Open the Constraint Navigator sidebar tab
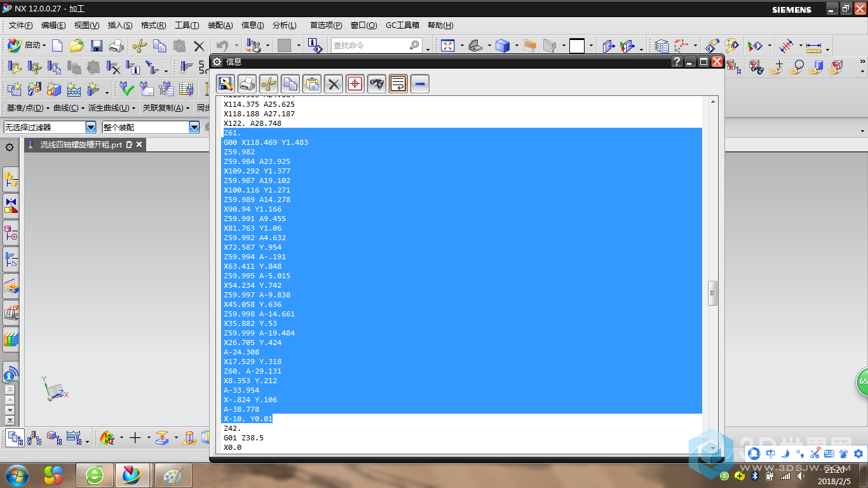Viewport: 868px width, 488px height. [11, 207]
